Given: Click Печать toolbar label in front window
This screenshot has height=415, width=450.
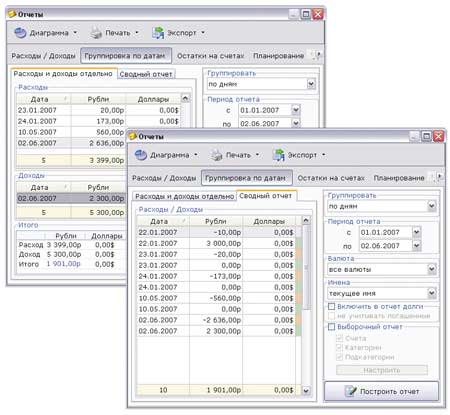Looking at the screenshot, I should pos(238,155).
